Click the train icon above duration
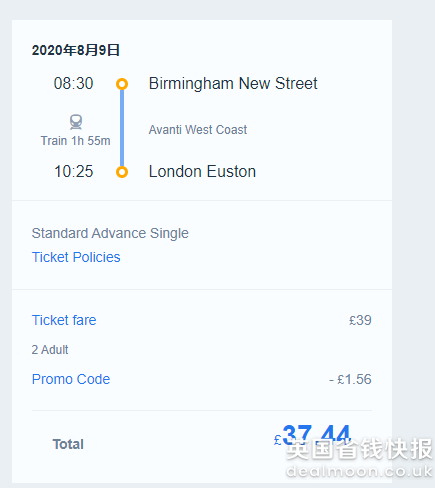Viewport: 435px width, 488px height. (76, 122)
